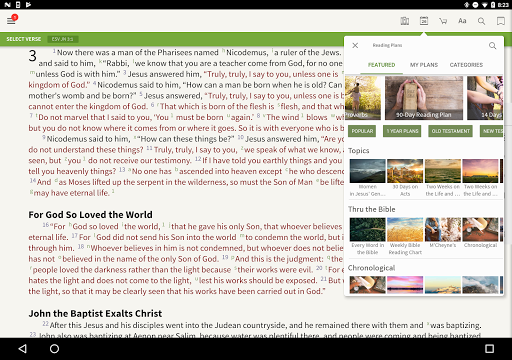This screenshot has height=360, width=512.
Task: Tap verse number 16 marker
Action: [x=46, y=225]
